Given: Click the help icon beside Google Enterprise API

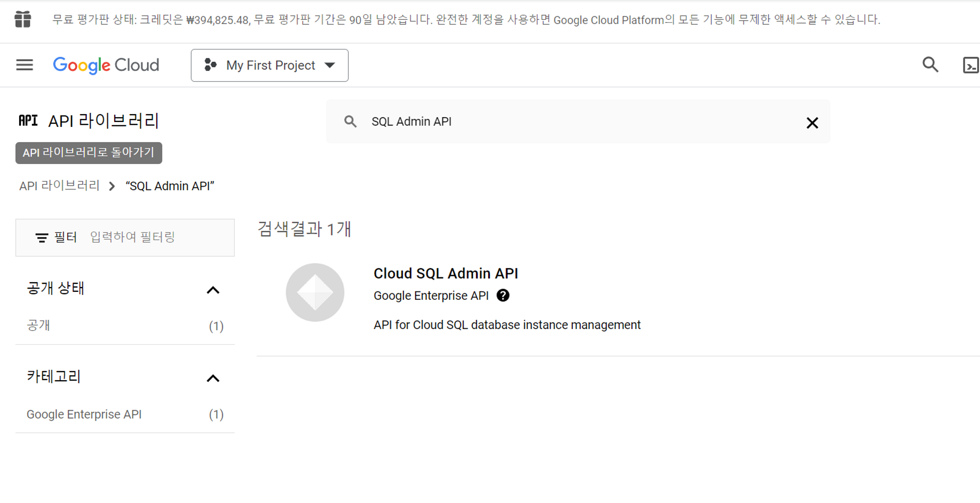Looking at the screenshot, I should click(503, 295).
